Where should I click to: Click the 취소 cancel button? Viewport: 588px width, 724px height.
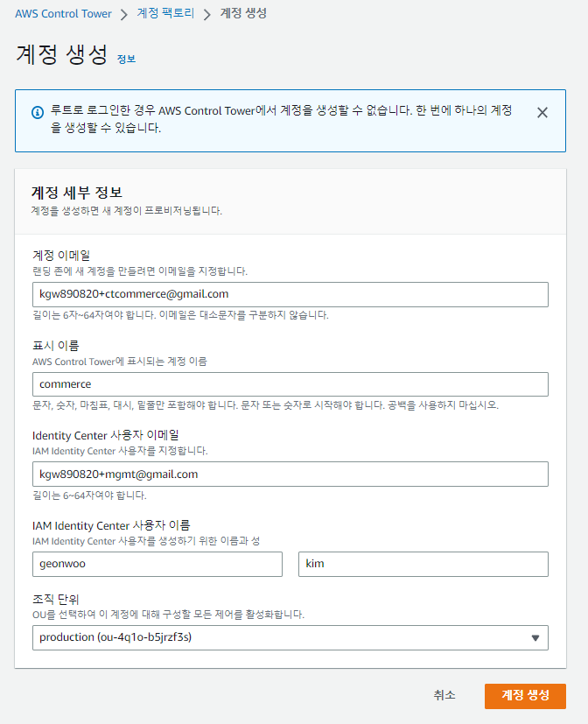point(444,695)
